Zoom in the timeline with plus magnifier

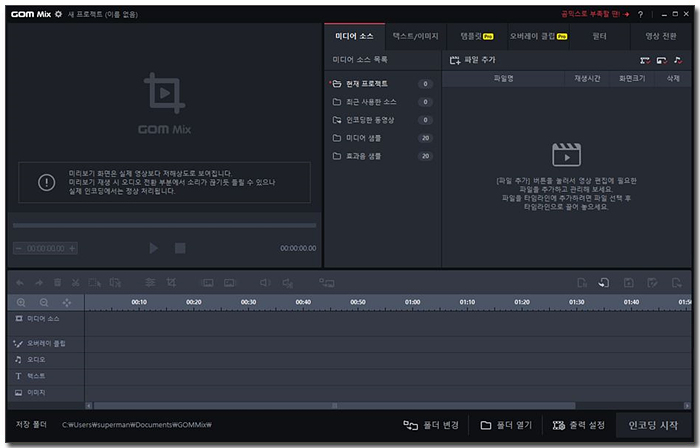click(21, 303)
